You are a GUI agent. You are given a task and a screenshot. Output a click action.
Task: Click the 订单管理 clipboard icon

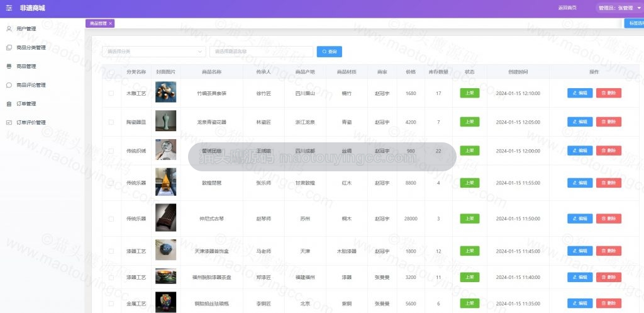pyautogui.click(x=9, y=104)
